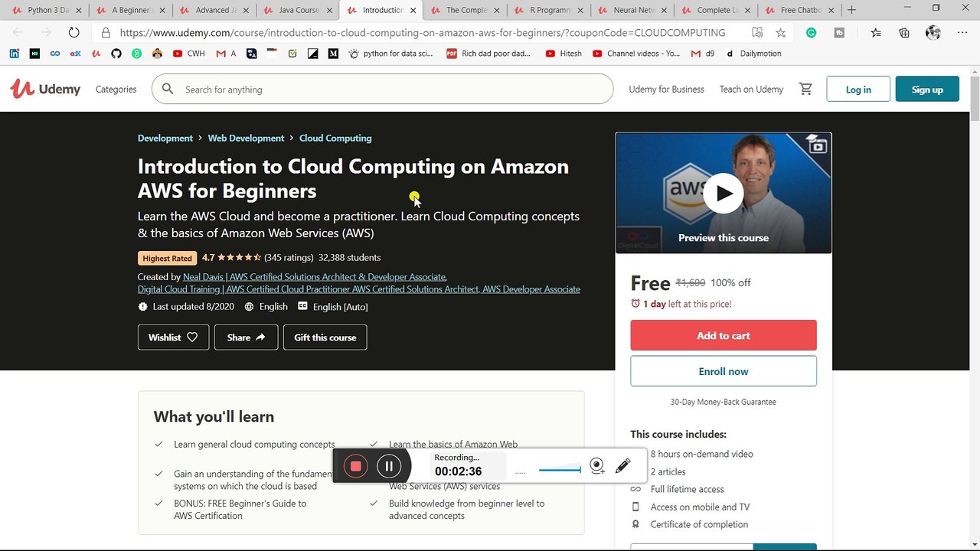Open the Udemy shopping cart icon
The width and height of the screenshot is (980, 551).
coord(805,90)
